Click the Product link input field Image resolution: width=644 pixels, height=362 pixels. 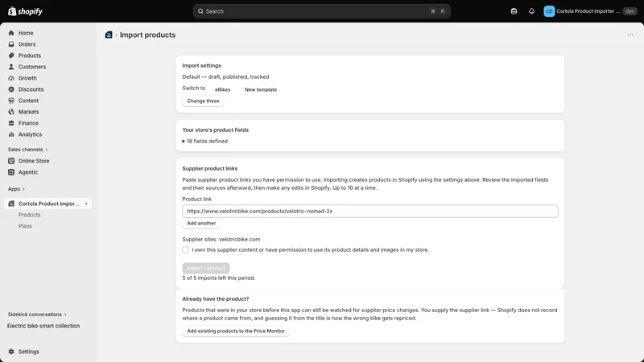click(370, 211)
